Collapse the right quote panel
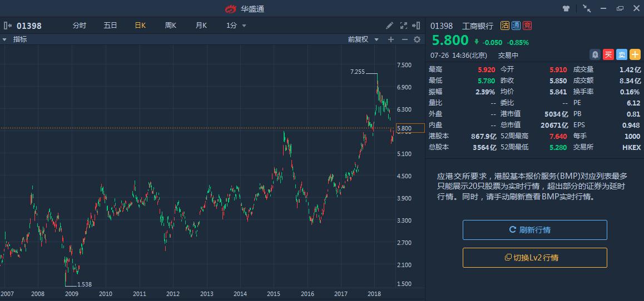This screenshot has height=301, width=644. [x=416, y=26]
